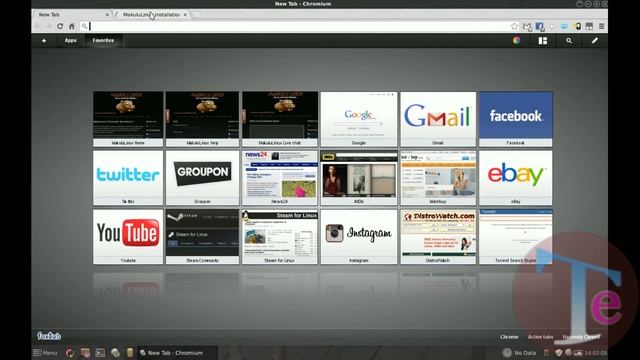Open the taskbar Menu button

pos(45,353)
